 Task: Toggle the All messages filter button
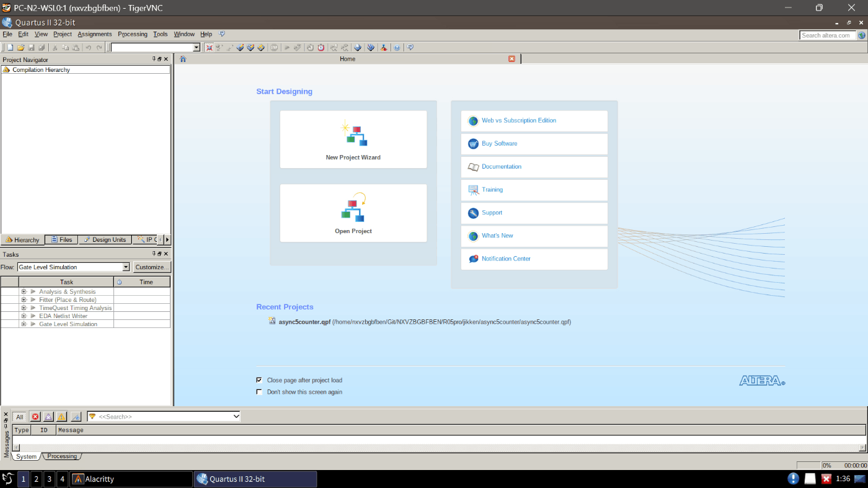pyautogui.click(x=20, y=417)
